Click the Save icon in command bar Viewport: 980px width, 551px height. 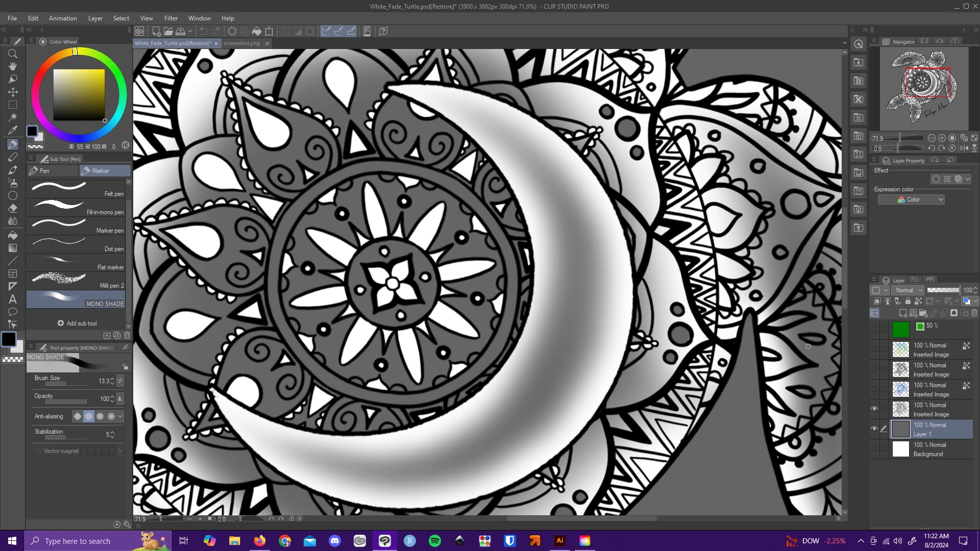pyautogui.click(x=180, y=31)
